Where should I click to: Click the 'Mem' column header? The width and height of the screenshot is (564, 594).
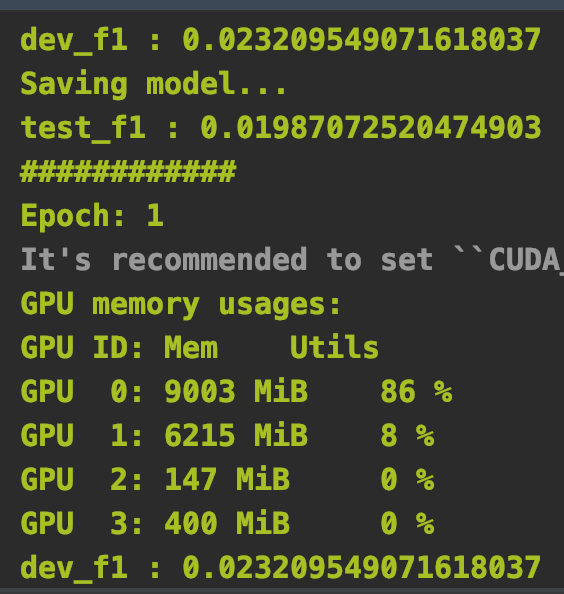point(191,347)
